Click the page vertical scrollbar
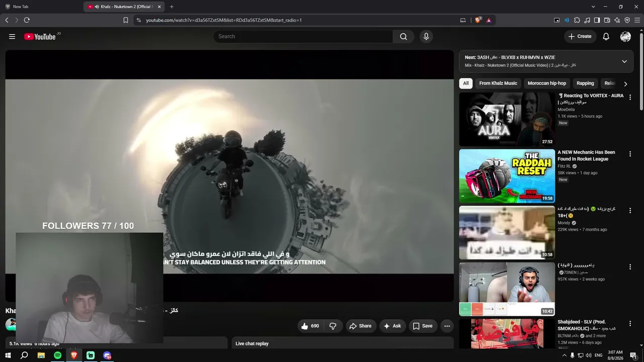 (x=641, y=70)
